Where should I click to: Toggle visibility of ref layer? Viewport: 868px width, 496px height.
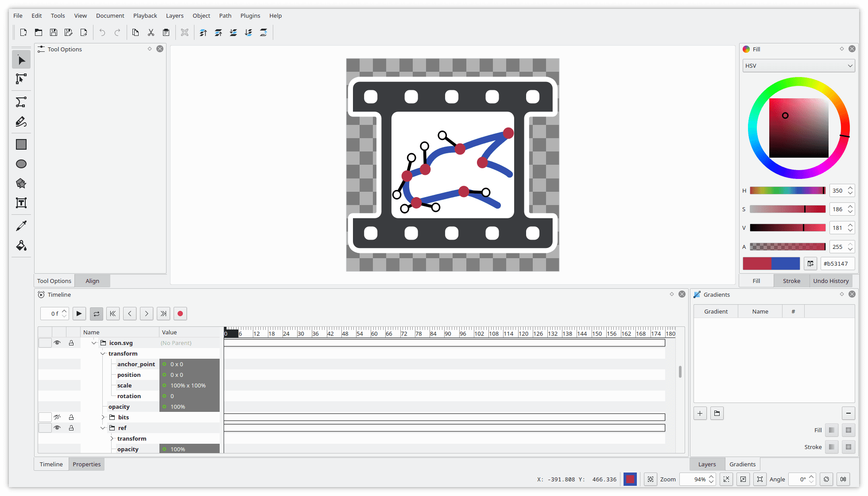point(57,427)
